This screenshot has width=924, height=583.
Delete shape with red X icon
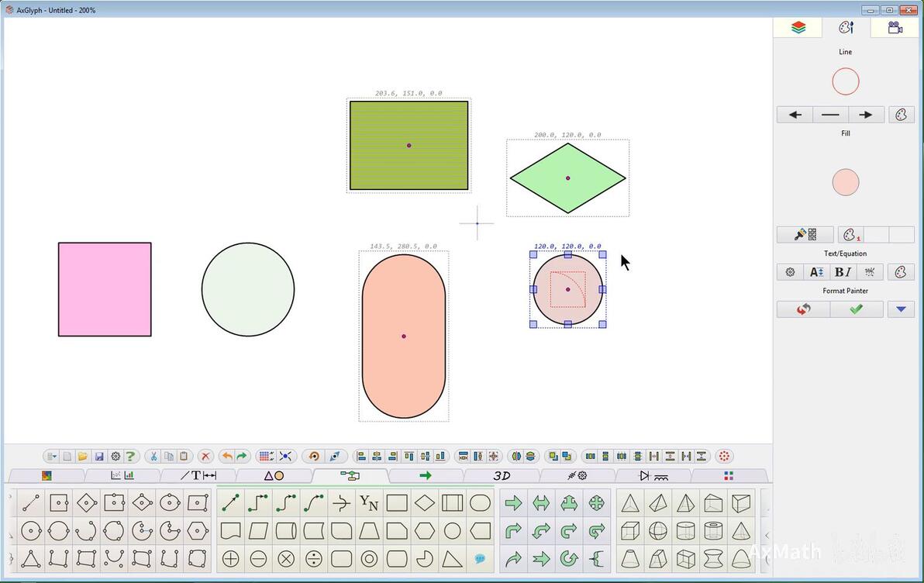tap(205, 457)
